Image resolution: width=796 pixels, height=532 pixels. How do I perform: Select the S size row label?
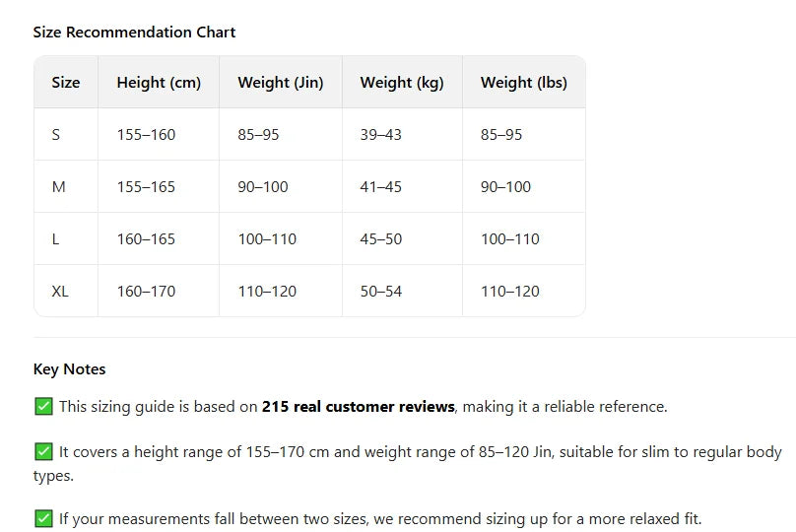coord(56,135)
